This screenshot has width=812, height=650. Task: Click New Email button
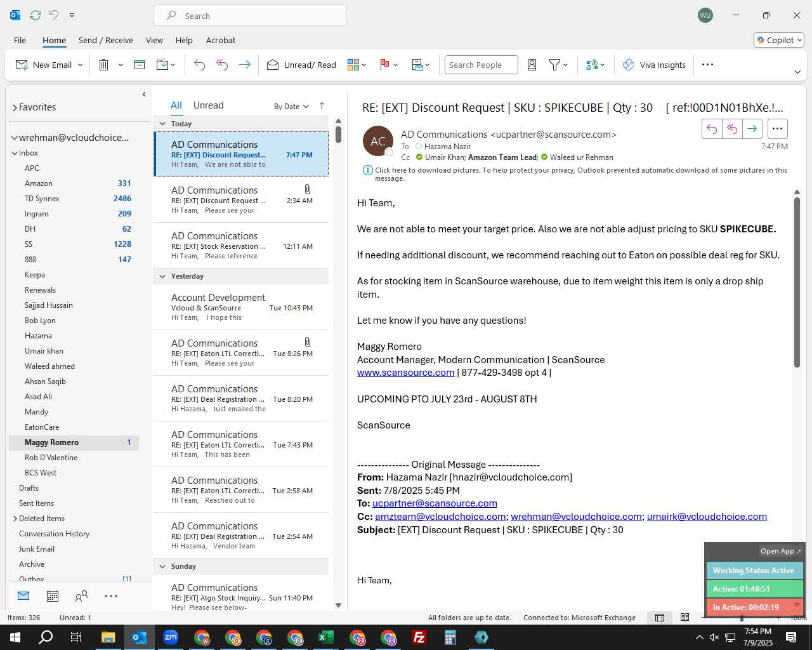(44, 65)
